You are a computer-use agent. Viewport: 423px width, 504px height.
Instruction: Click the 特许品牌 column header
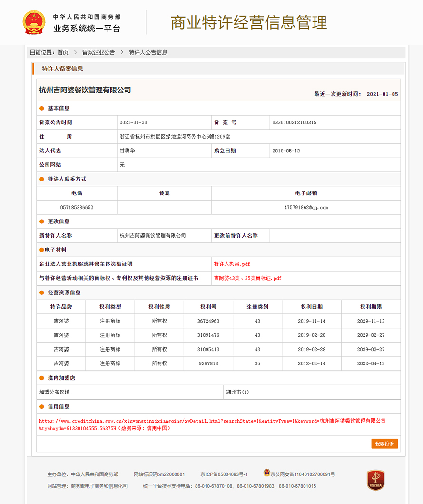(x=61, y=307)
